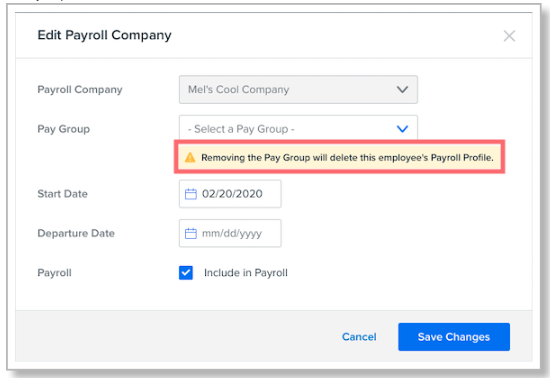
Task: Open the Payroll Company dropdown
Action: click(x=298, y=89)
